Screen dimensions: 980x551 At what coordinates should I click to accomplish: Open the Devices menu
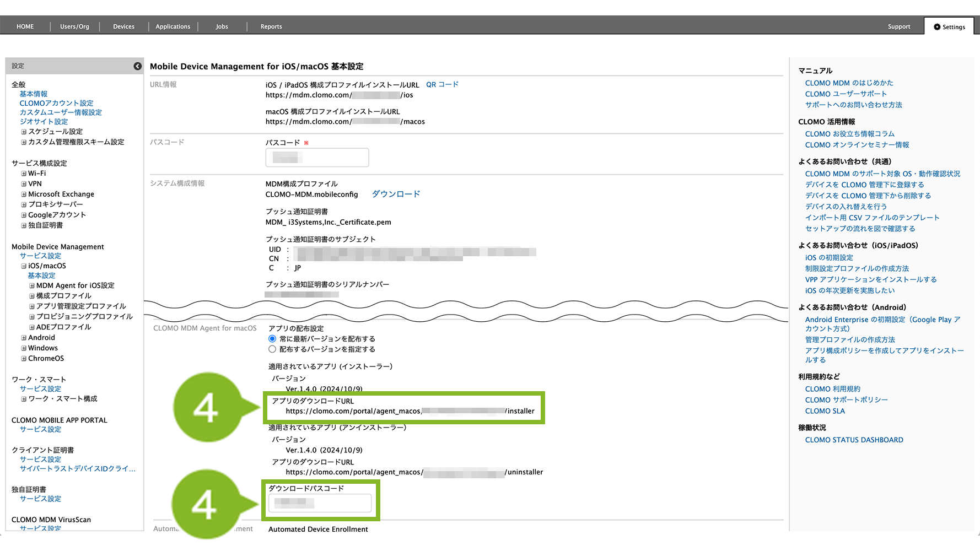[x=123, y=26]
